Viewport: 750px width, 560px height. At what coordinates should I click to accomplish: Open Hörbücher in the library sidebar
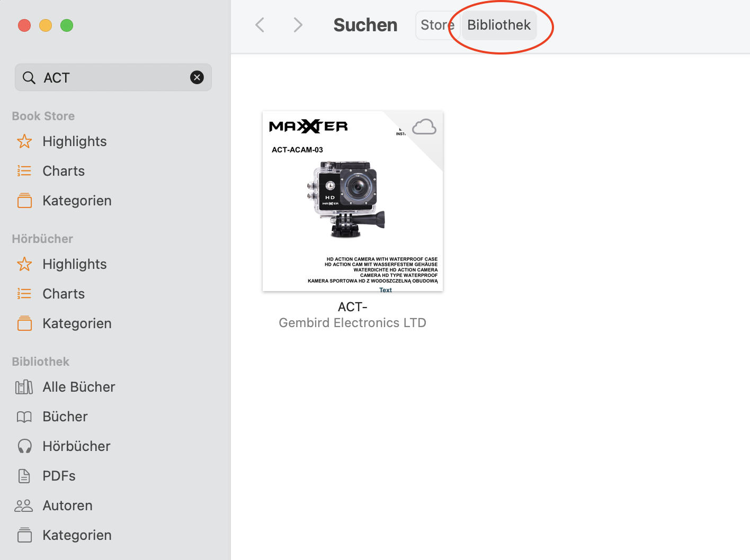(x=76, y=446)
